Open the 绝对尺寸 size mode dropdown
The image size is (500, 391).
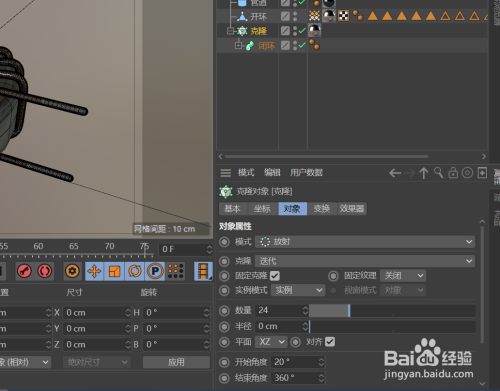96,362
